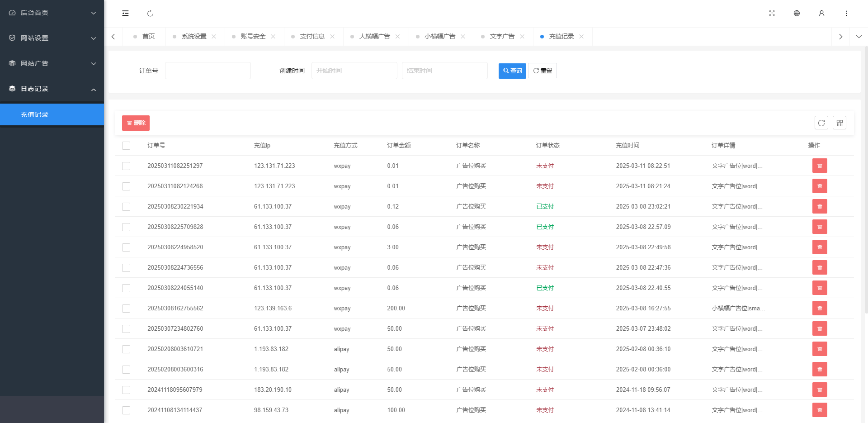The width and height of the screenshot is (868, 423).
Task: Refresh the table with the reload icon
Action: pos(821,123)
